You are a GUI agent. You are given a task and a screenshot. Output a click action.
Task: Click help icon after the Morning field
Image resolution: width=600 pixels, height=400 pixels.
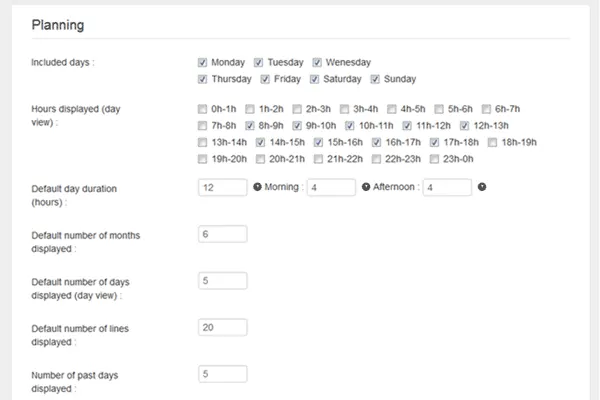[366, 187]
